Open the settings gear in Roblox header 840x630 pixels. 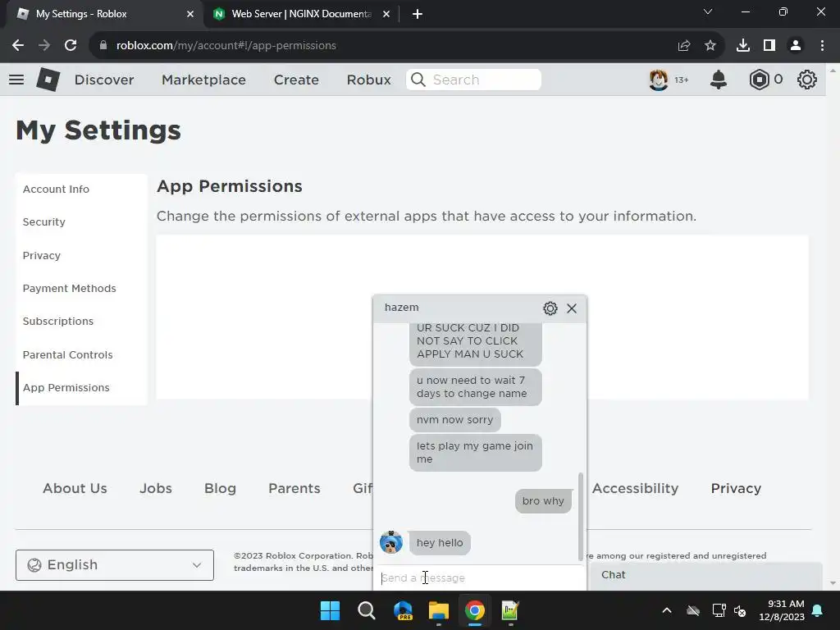click(x=807, y=80)
